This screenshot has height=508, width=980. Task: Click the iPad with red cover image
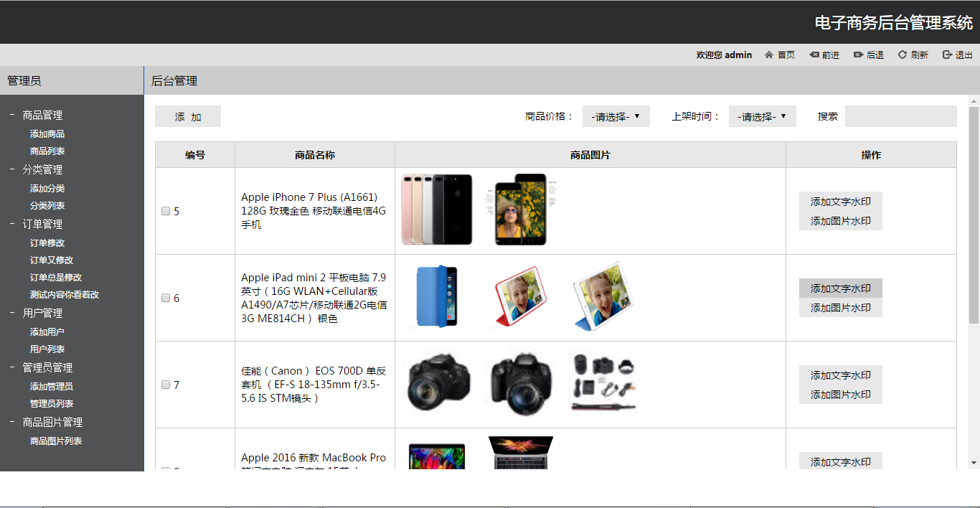pos(521,296)
